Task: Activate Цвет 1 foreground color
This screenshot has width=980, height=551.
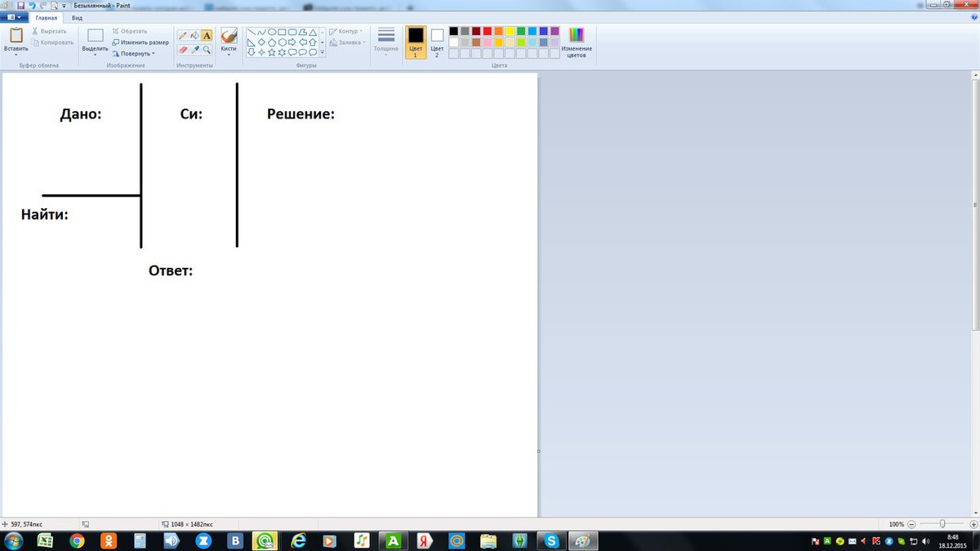Action: coord(416,42)
